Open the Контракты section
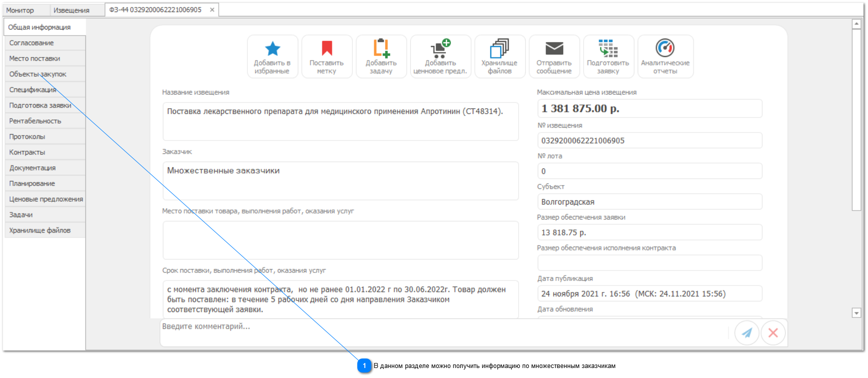Image resolution: width=868 pixels, height=378 pixels. [x=45, y=152]
